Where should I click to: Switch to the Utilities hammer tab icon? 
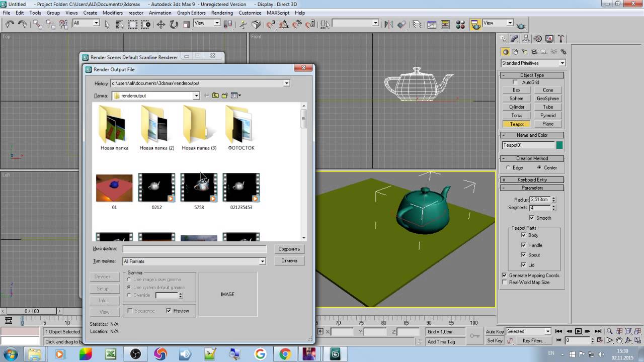pyautogui.click(x=561, y=39)
